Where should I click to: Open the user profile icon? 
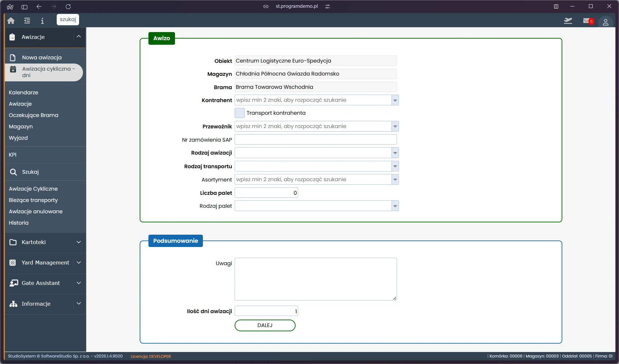(605, 22)
